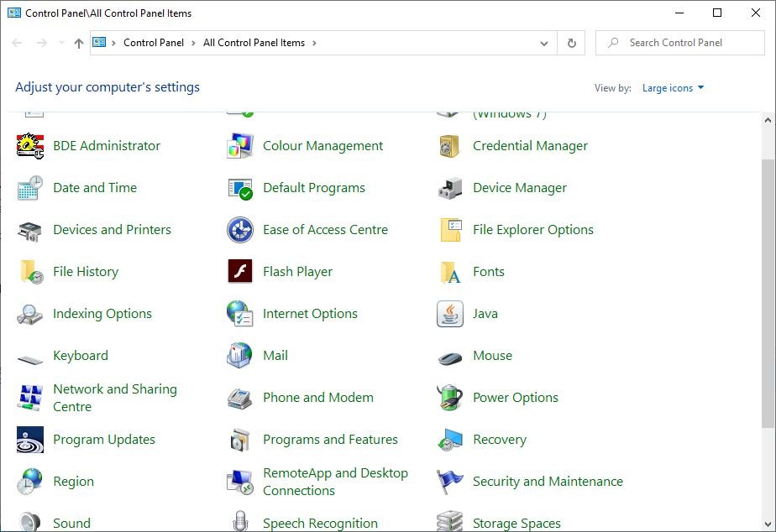Open the Recovery icon
The height and width of the screenshot is (532, 776).
click(450, 440)
